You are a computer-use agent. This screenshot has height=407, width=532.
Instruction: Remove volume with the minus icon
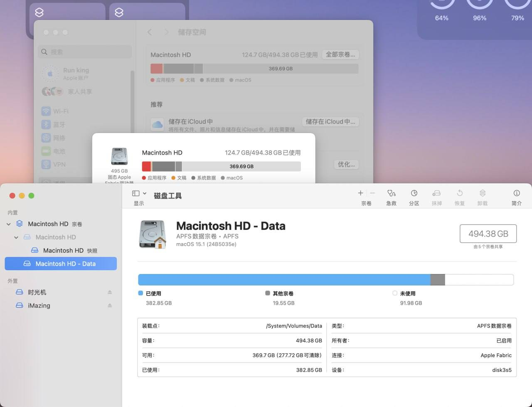[x=372, y=193]
